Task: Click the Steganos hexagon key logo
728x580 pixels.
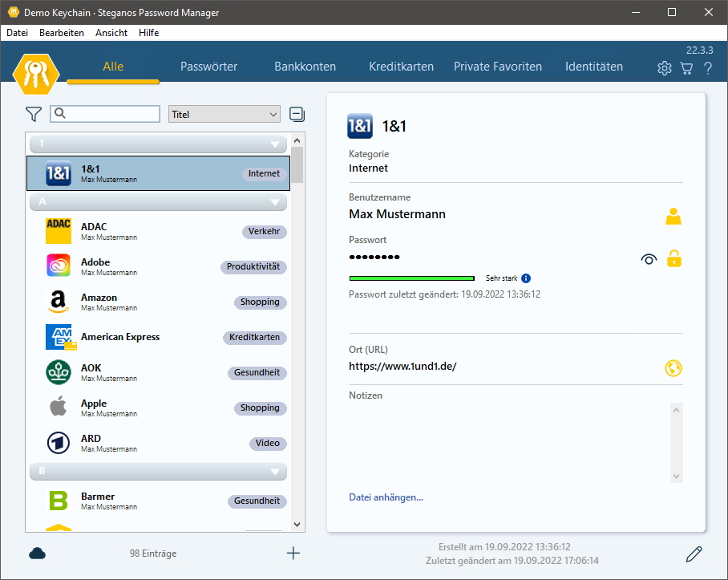Action: tap(36, 74)
